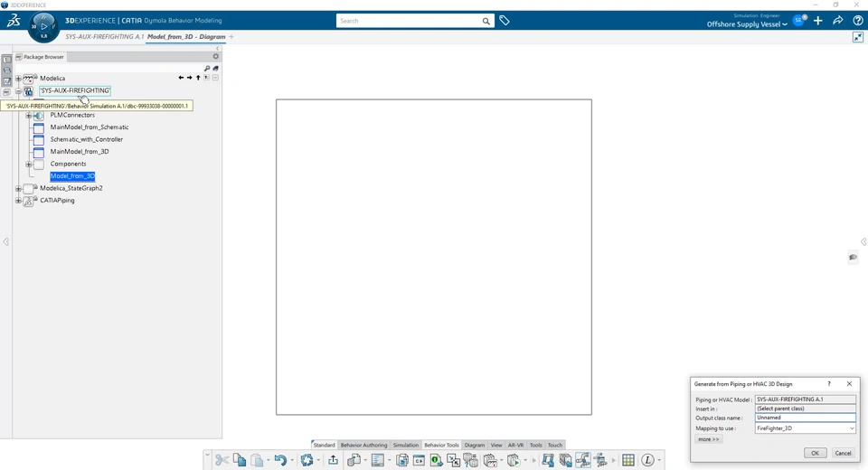Select MainModel_from_3D in tree

click(x=80, y=152)
